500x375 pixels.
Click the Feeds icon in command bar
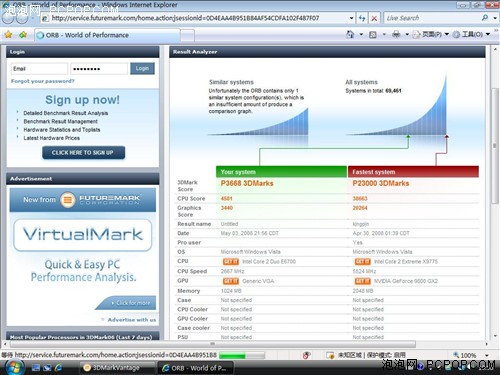pyautogui.click(x=373, y=35)
